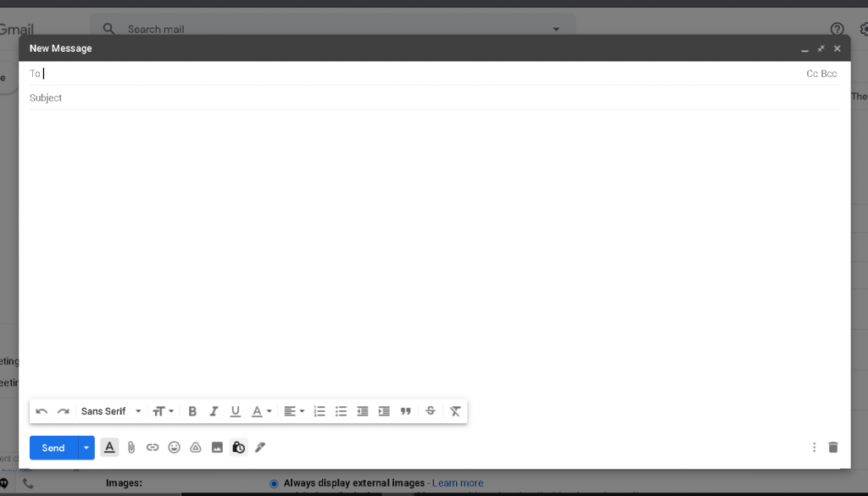Open more send options arrow beside Send

86,448
